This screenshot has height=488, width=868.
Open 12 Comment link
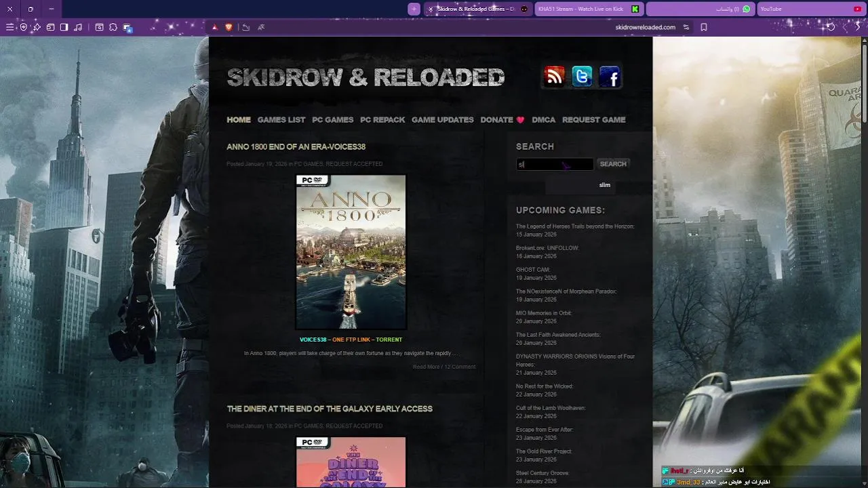[x=460, y=367]
